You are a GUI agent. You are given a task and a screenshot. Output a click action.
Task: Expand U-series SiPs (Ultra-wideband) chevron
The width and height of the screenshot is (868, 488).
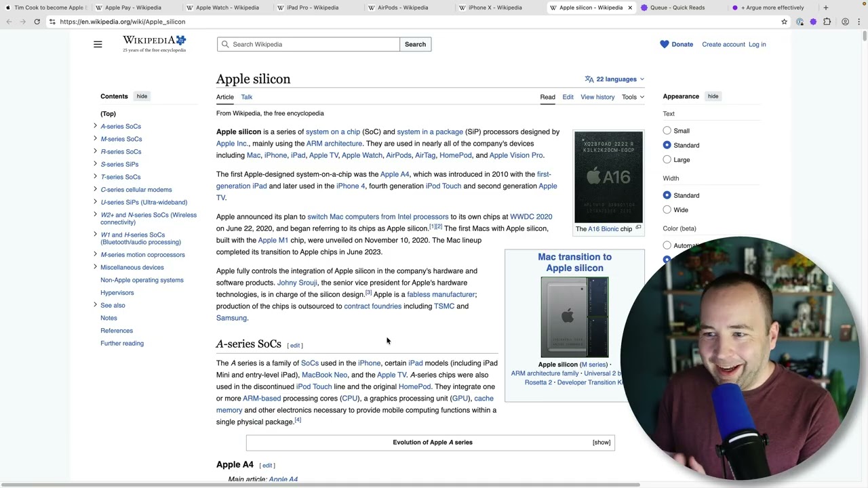click(95, 202)
